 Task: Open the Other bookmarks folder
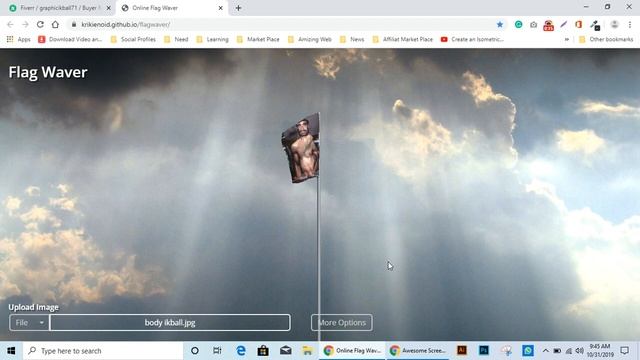tap(606, 39)
